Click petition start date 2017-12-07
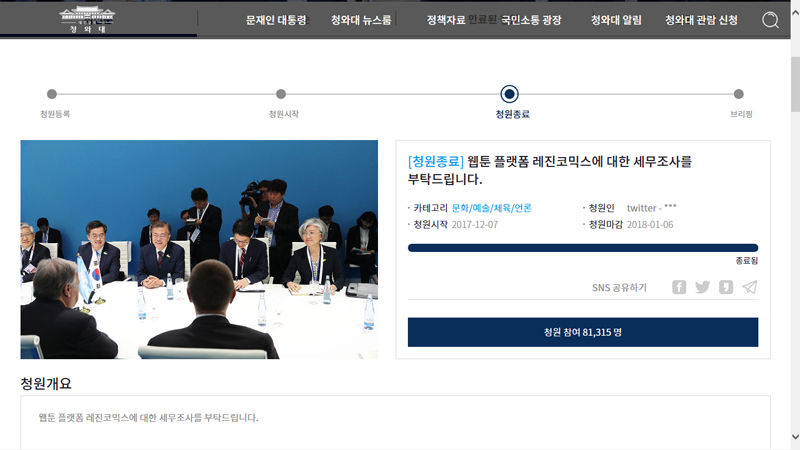The width and height of the screenshot is (800, 450). (x=474, y=224)
